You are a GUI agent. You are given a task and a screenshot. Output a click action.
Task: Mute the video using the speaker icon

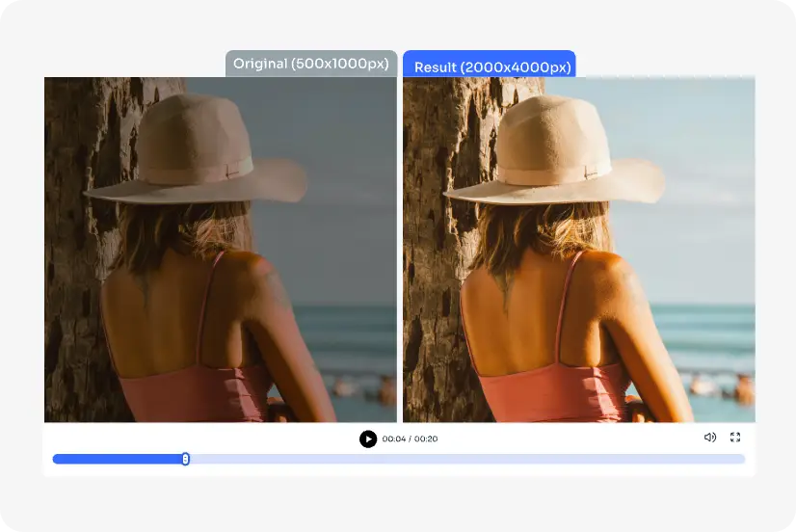[710, 438]
